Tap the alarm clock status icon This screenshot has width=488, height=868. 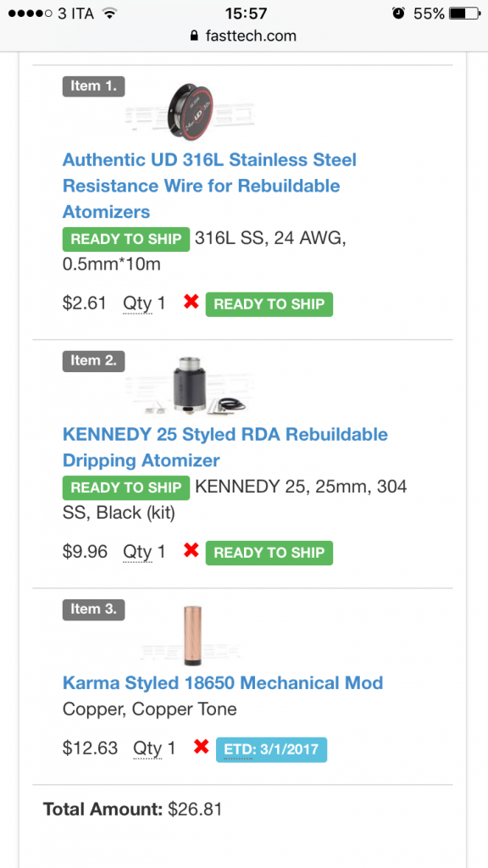(x=398, y=14)
